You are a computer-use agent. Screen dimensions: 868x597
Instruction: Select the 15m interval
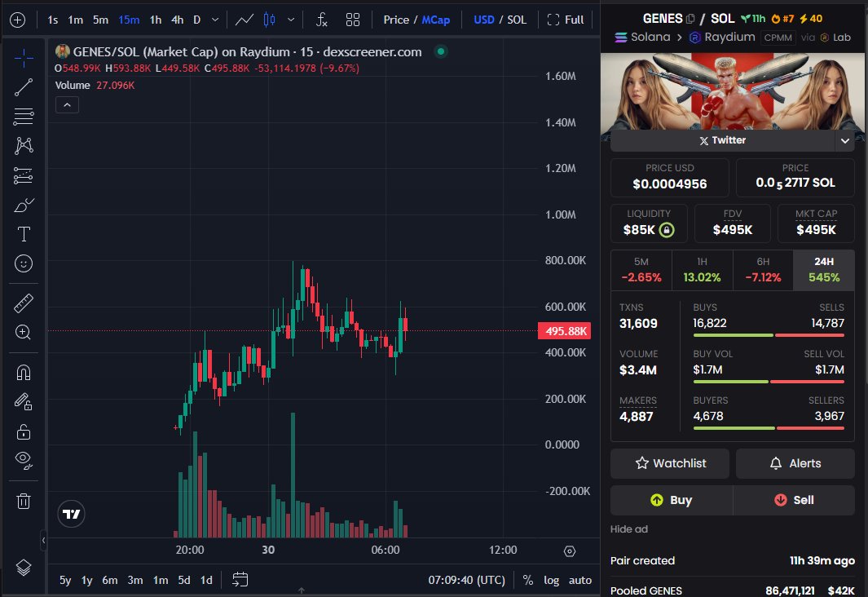129,20
